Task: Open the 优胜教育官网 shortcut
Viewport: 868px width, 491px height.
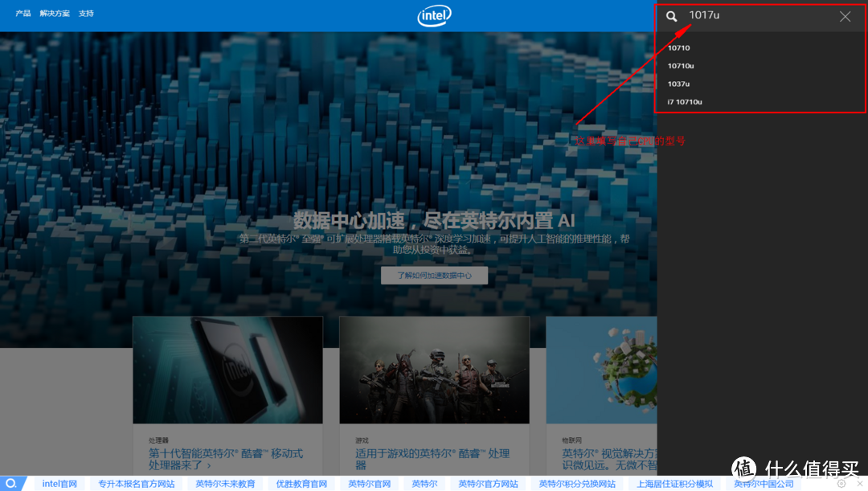Action: (301, 484)
